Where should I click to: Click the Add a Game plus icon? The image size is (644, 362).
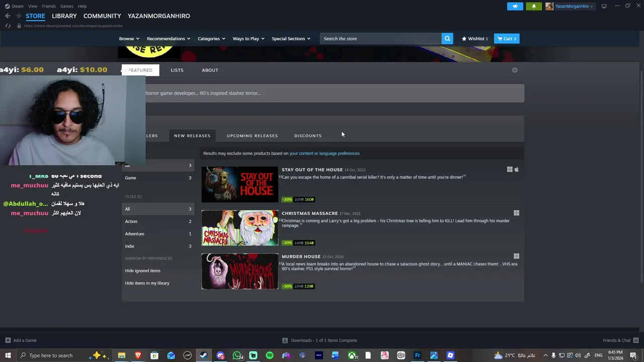coord(8,340)
